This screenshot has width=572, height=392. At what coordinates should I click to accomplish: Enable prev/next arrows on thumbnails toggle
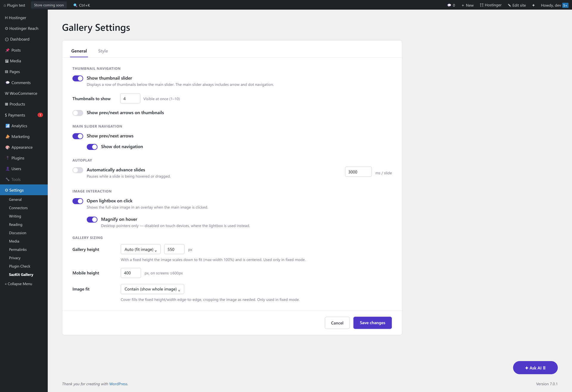[x=78, y=113]
